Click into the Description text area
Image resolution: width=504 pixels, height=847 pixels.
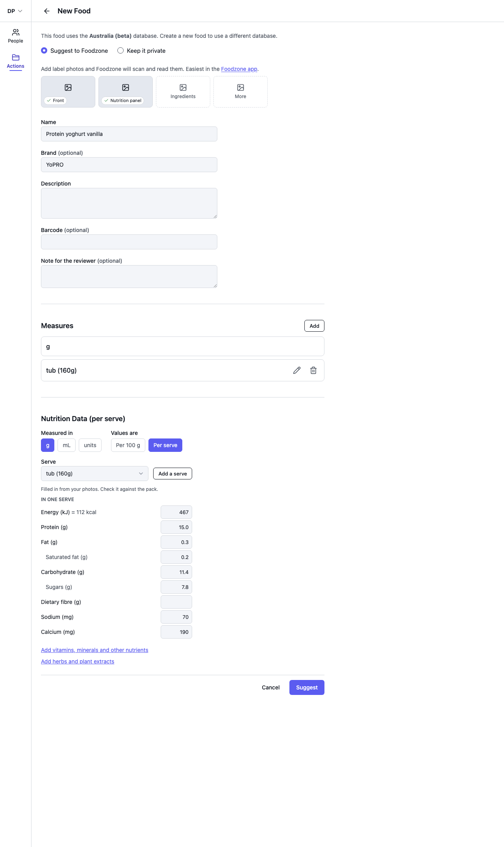pos(129,203)
